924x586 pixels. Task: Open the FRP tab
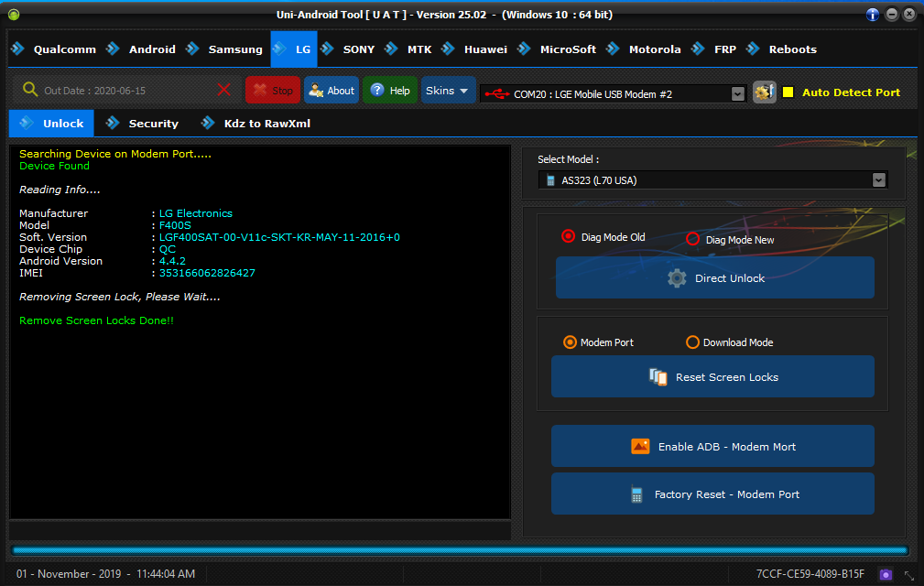[x=714, y=49]
